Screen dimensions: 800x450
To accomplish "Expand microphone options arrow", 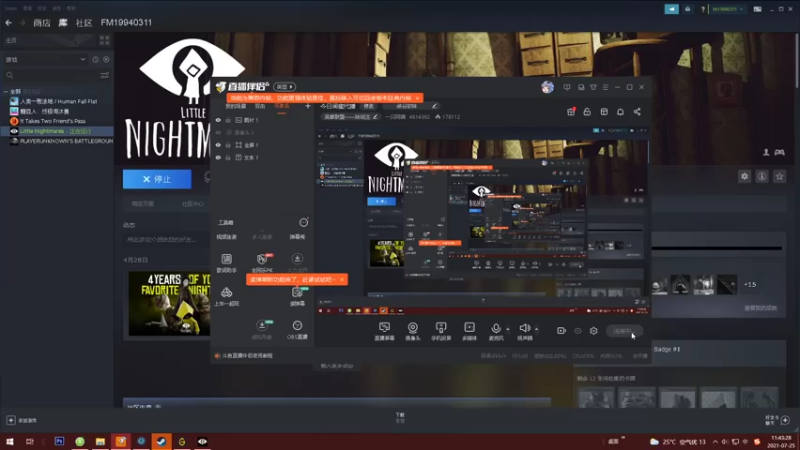I will pos(508,329).
